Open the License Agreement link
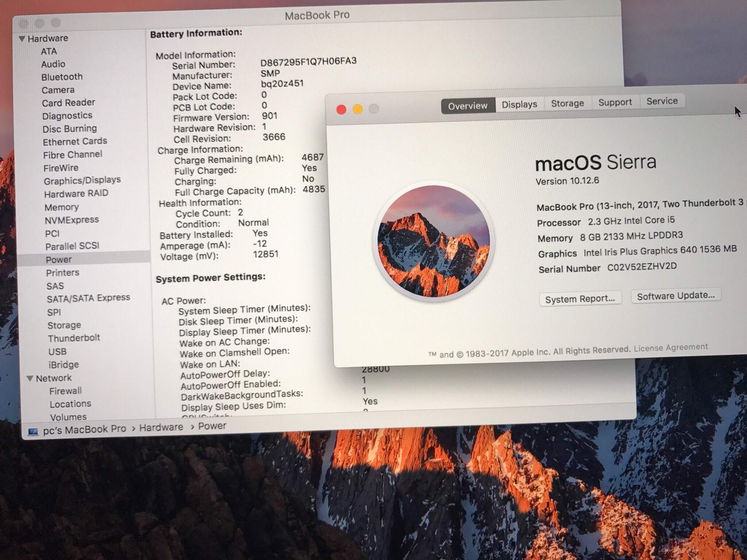 point(670,348)
